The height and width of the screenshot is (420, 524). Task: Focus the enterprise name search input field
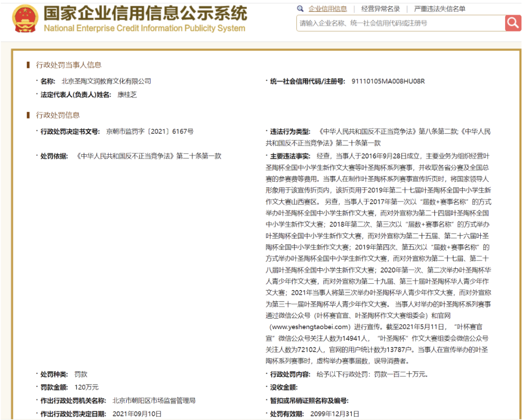coord(401,23)
